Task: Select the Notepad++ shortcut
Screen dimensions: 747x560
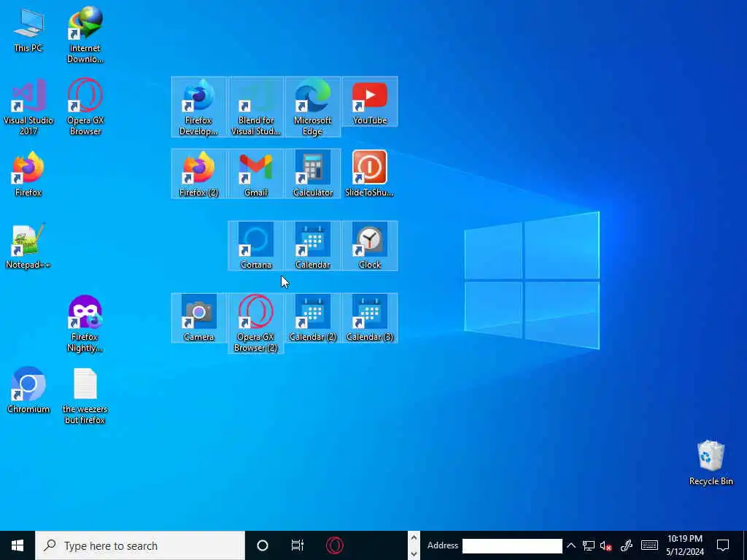Action: coord(28,246)
